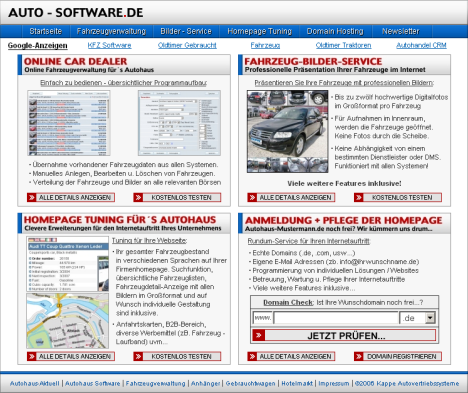Click the Autohandel CRM ad link
This screenshot has width=468, height=393.
point(421,45)
